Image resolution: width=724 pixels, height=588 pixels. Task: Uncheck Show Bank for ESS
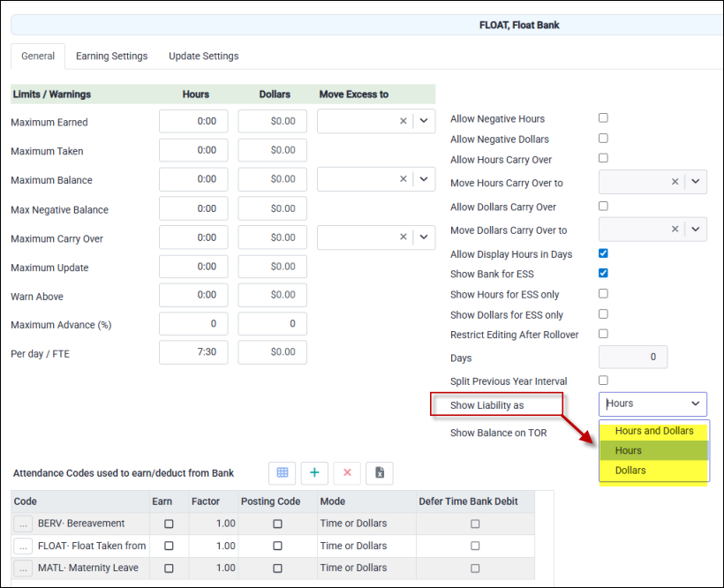tap(603, 274)
